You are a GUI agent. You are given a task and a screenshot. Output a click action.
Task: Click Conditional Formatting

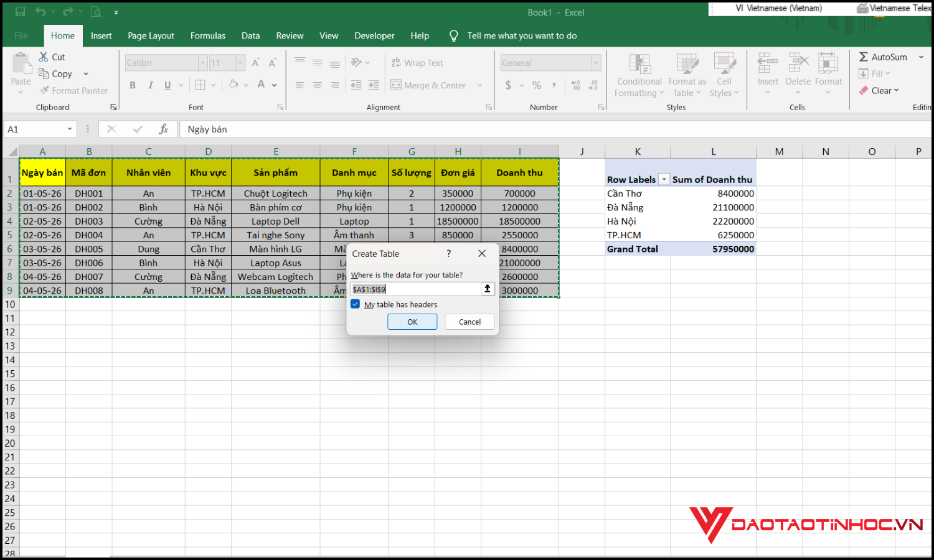(639, 75)
